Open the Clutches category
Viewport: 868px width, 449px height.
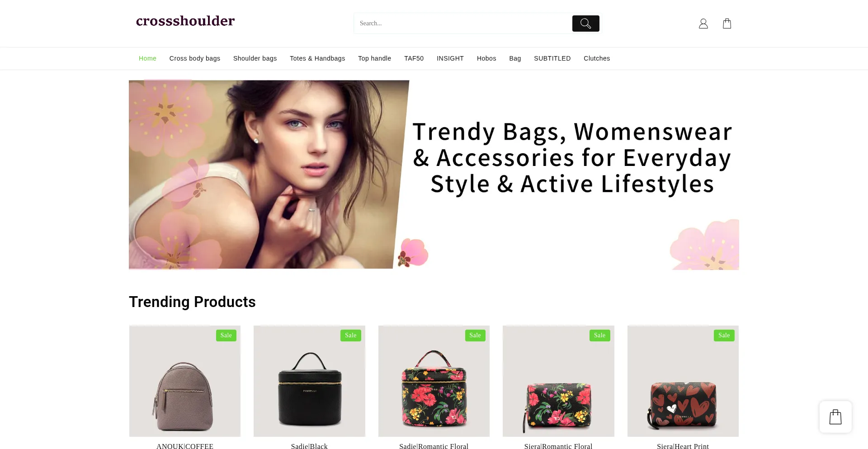pos(597,58)
